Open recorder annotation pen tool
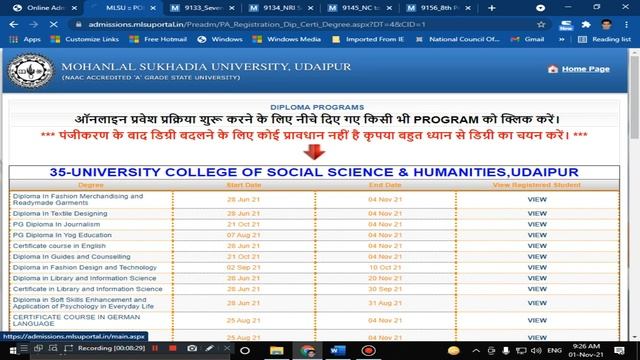Screen dimensions: 640x360 click(209, 348)
